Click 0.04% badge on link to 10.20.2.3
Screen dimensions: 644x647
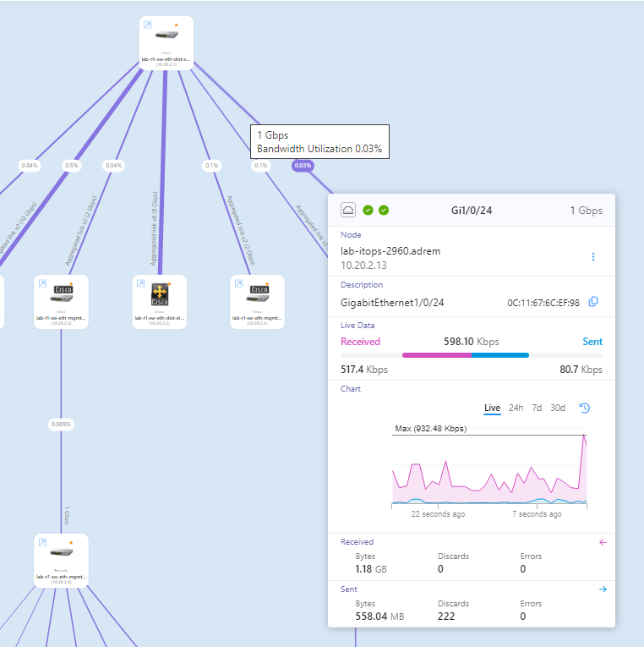point(113,166)
